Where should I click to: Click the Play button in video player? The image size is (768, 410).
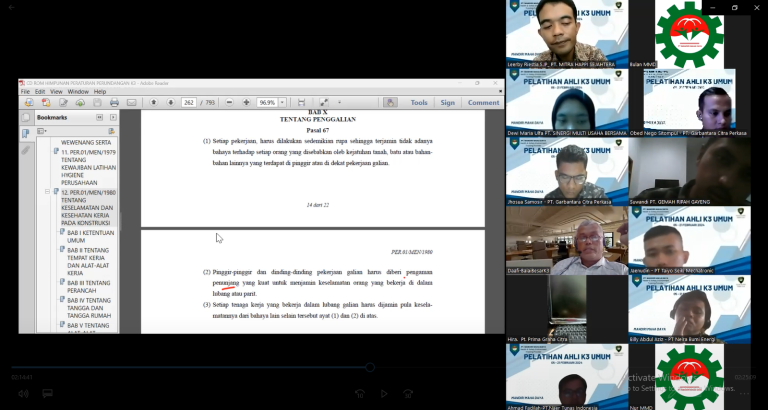coord(384,393)
